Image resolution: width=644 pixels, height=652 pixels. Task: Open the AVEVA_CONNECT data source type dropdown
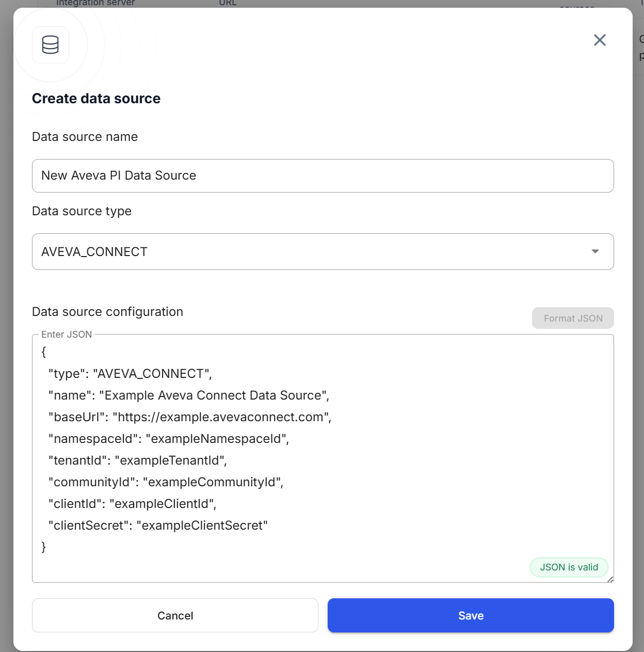click(x=323, y=252)
